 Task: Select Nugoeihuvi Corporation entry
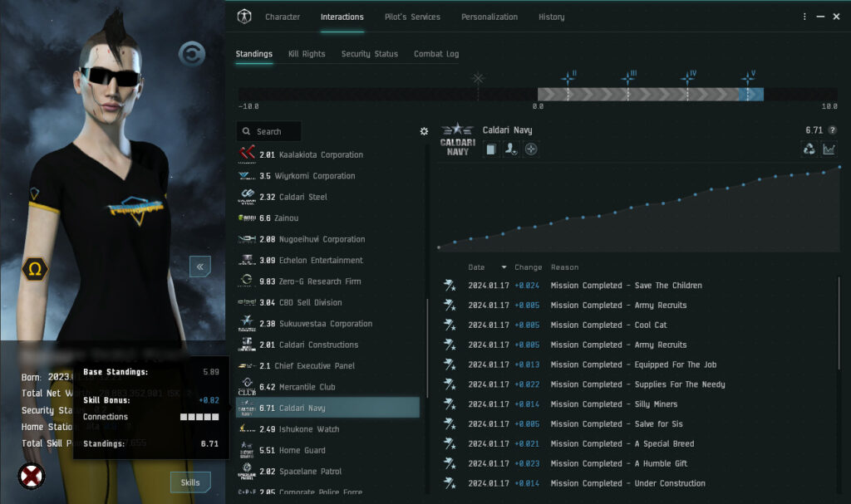click(x=327, y=239)
